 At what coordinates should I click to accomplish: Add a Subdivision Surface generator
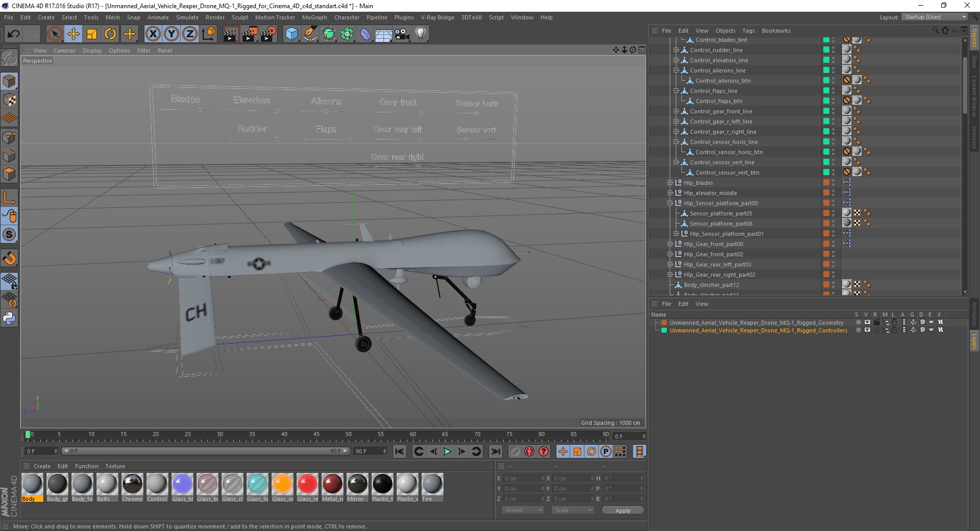(x=329, y=34)
